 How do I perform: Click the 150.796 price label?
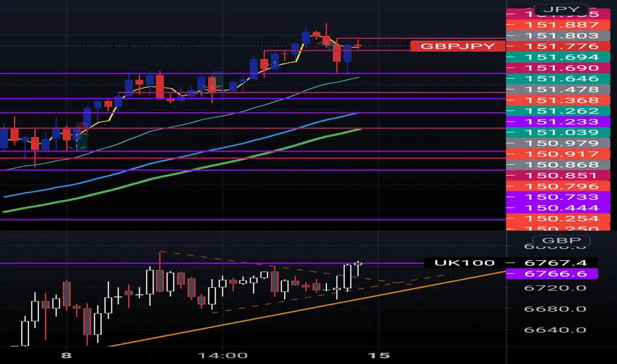(x=558, y=186)
